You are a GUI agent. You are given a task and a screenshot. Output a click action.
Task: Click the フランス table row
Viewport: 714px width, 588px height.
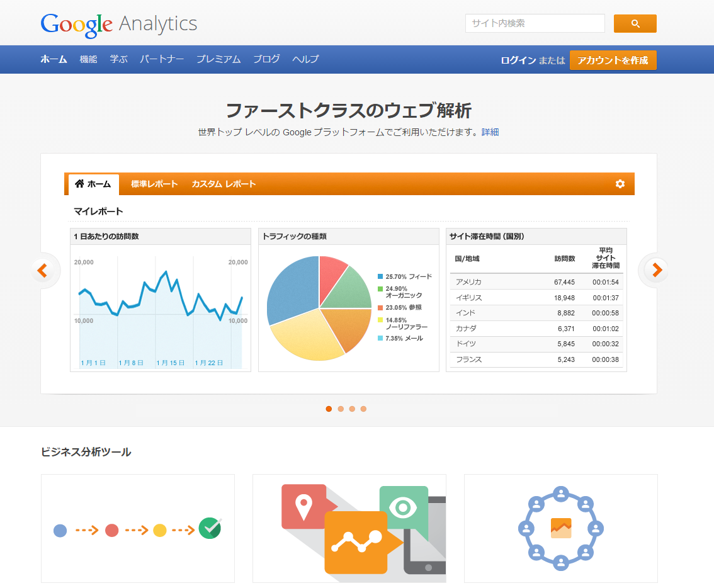pyautogui.click(x=536, y=359)
